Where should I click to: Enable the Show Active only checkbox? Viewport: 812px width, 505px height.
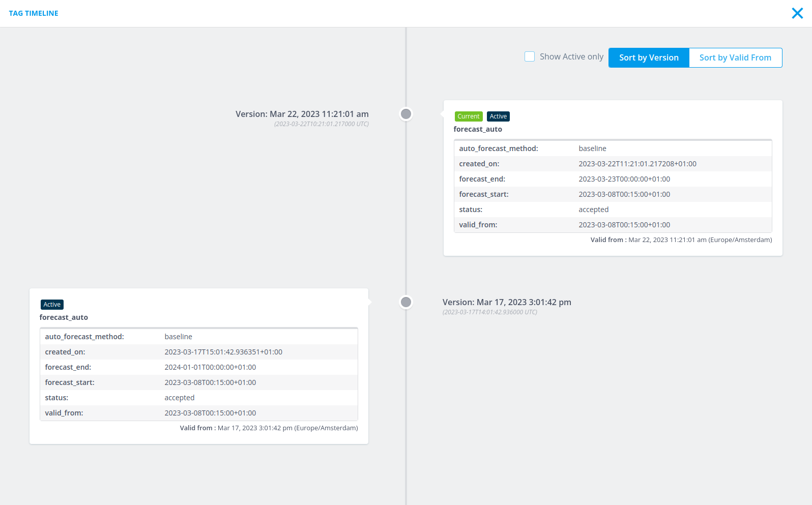530,57
